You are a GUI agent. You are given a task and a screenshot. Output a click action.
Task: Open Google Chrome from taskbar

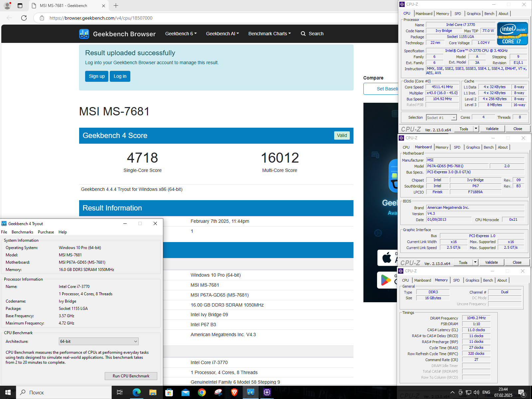click(201, 392)
